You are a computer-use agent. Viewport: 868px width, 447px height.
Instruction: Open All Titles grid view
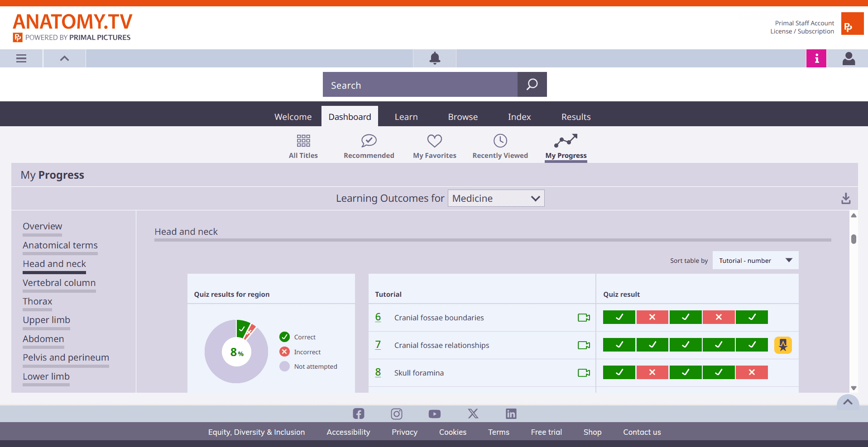tap(303, 146)
